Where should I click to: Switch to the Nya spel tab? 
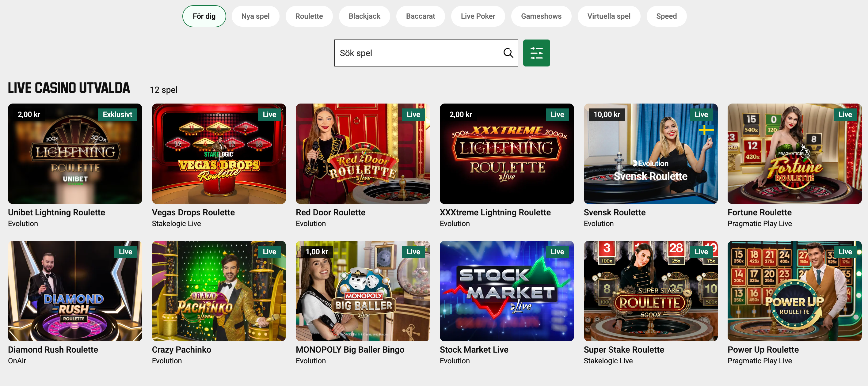click(x=255, y=16)
